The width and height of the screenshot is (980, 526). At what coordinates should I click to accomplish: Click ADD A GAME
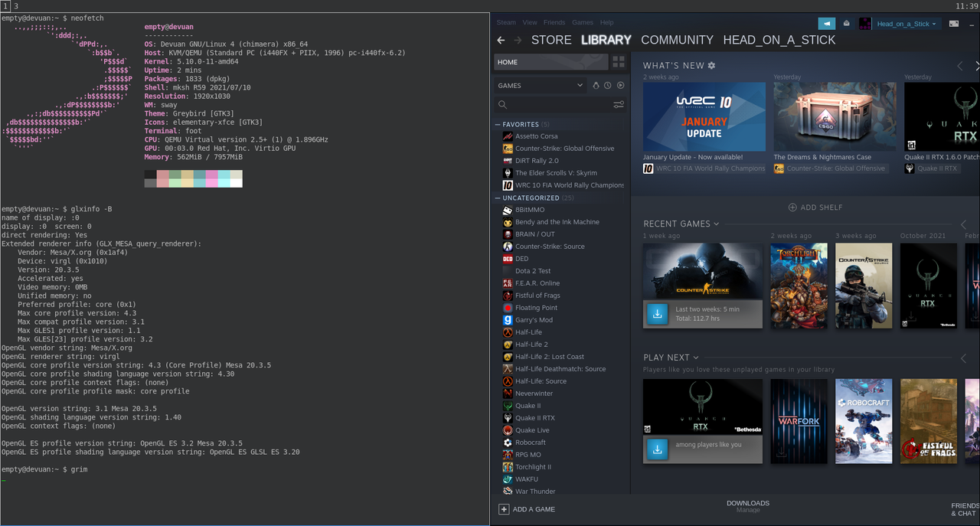tap(528, 509)
